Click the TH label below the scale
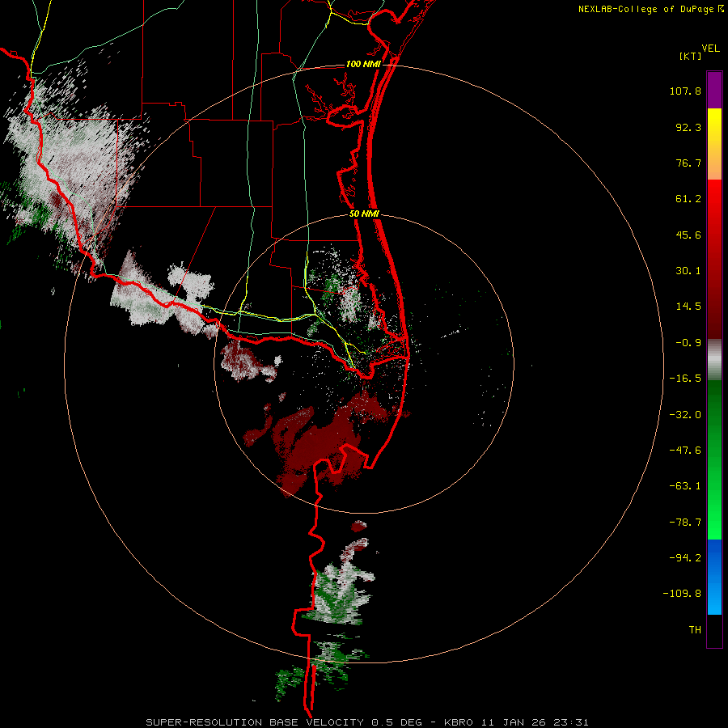 tap(695, 630)
